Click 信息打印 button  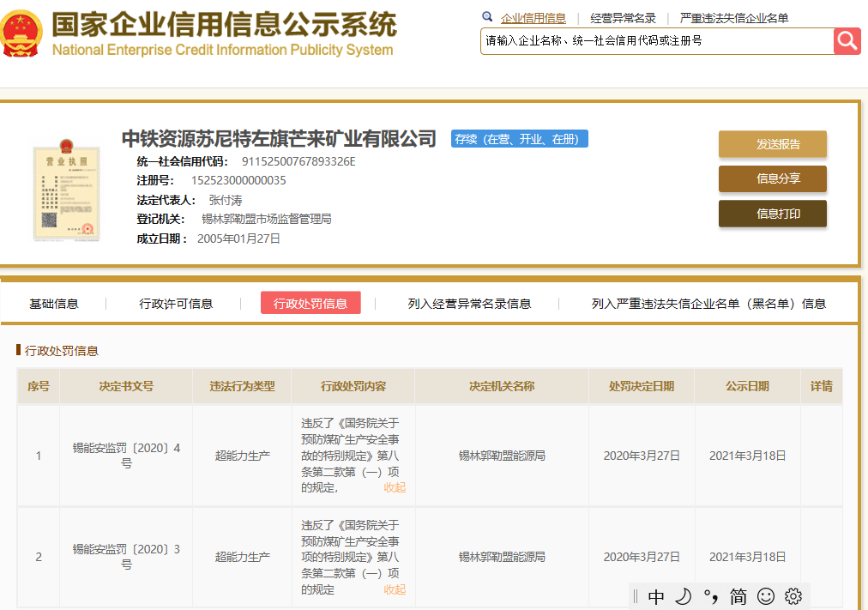click(x=772, y=214)
